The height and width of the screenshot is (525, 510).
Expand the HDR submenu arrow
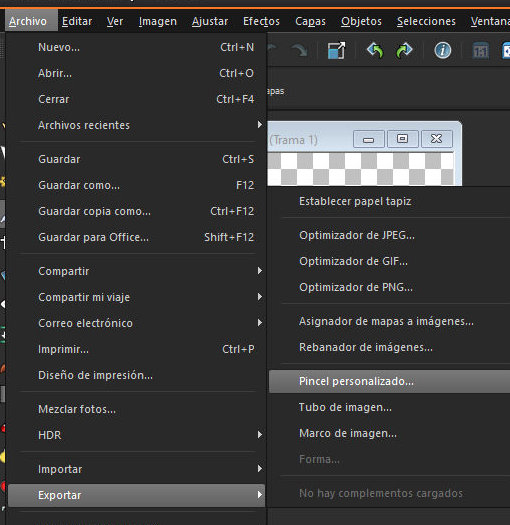[260, 435]
